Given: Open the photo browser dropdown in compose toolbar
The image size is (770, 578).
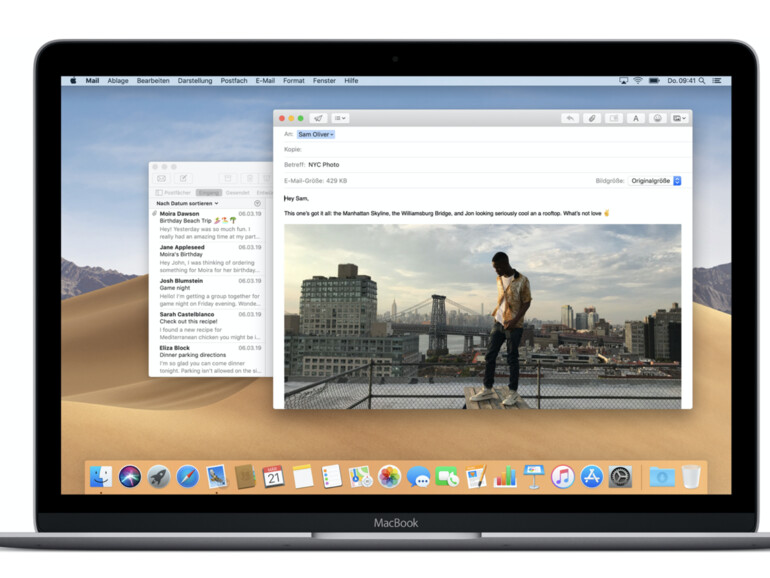Looking at the screenshot, I should point(680,118).
